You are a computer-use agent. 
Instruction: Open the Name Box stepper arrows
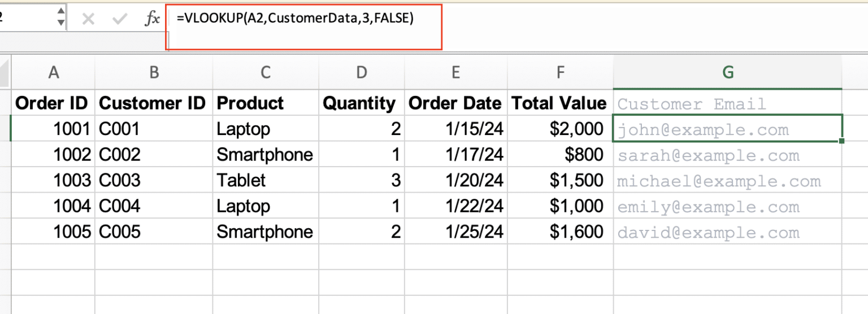(x=61, y=18)
